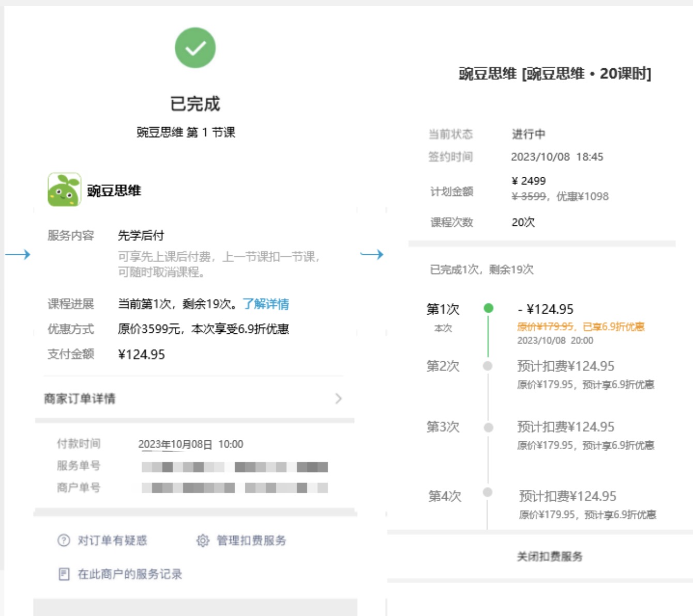The width and height of the screenshot is (693, 616).
Task: Click the gray dot beside 第4次
Action: (x=488, y=492)
